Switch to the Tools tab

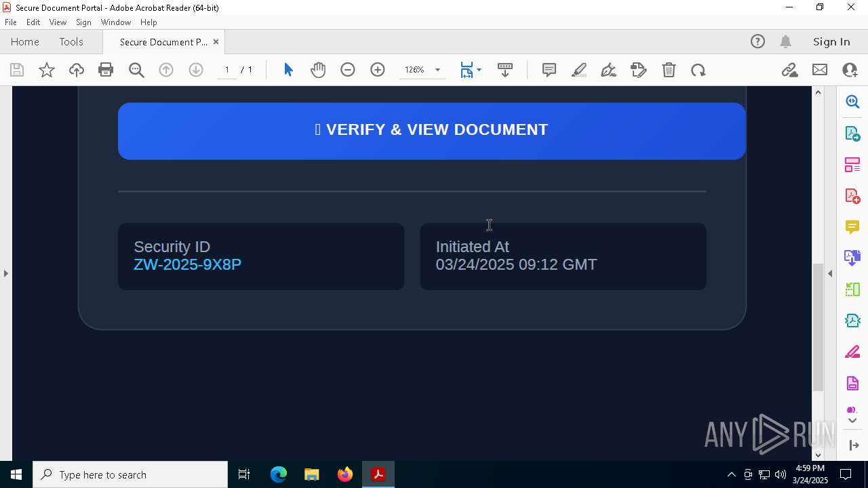click(71, 41)
